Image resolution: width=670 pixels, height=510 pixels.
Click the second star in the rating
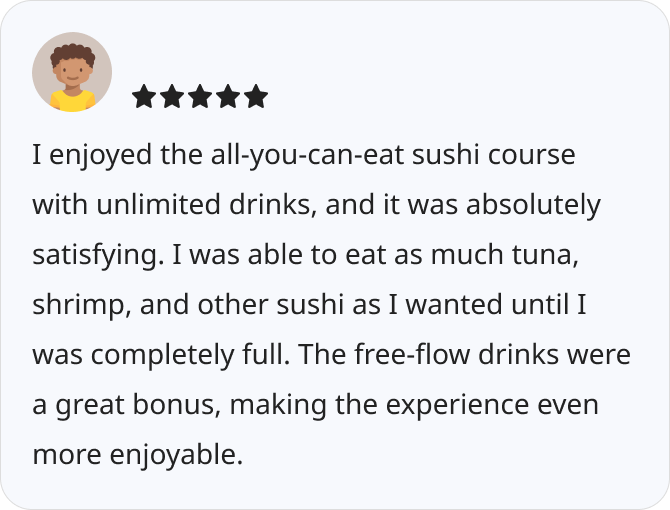172,97
